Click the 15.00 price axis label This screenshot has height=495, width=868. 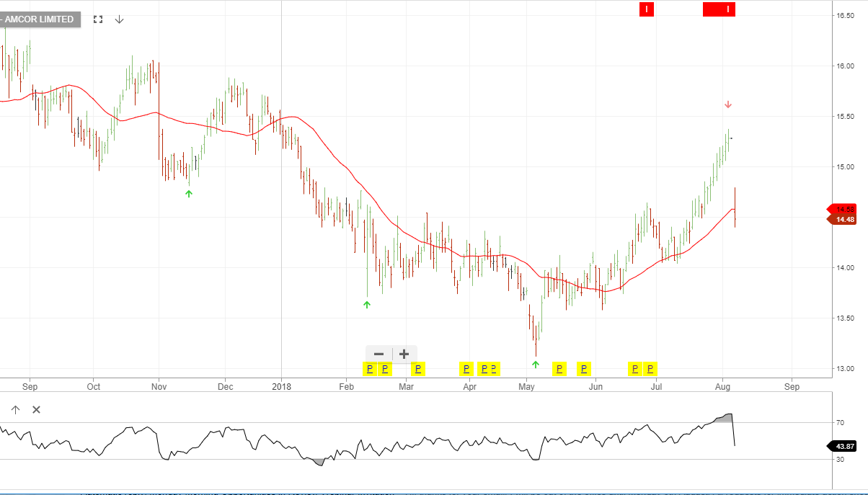pos(845,166)
